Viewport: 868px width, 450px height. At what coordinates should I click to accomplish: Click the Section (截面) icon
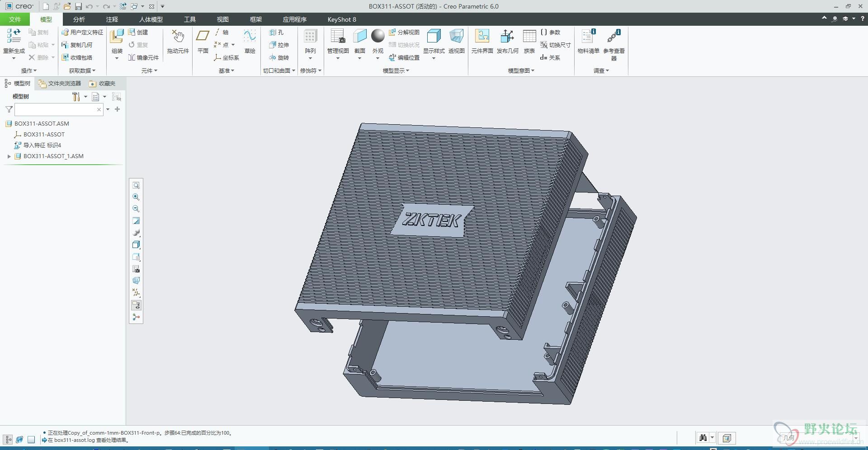pyautogui.click(x=360, y=36)
